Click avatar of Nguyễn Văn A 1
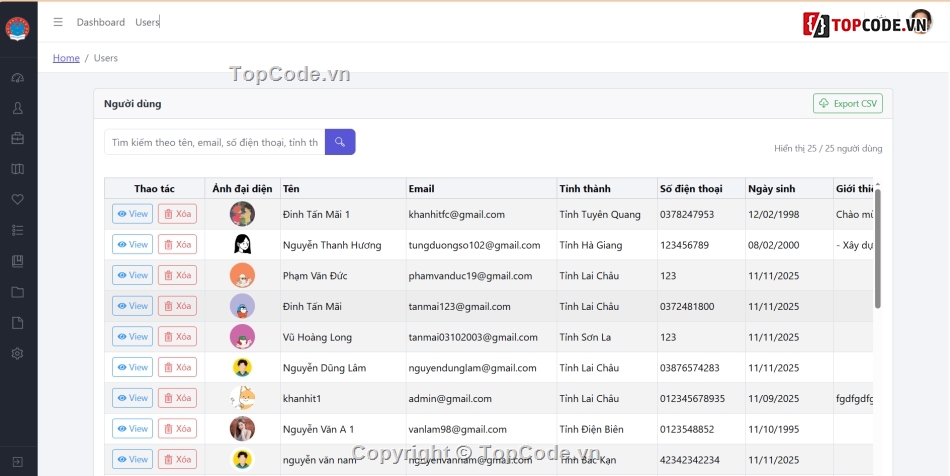950x476 pixels. (242, 429)
